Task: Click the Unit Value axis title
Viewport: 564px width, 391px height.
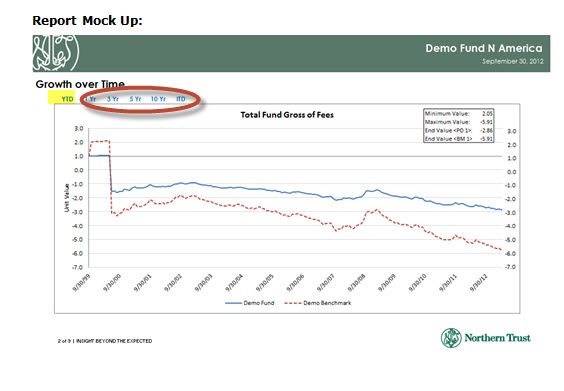Action: coord(67,198)
